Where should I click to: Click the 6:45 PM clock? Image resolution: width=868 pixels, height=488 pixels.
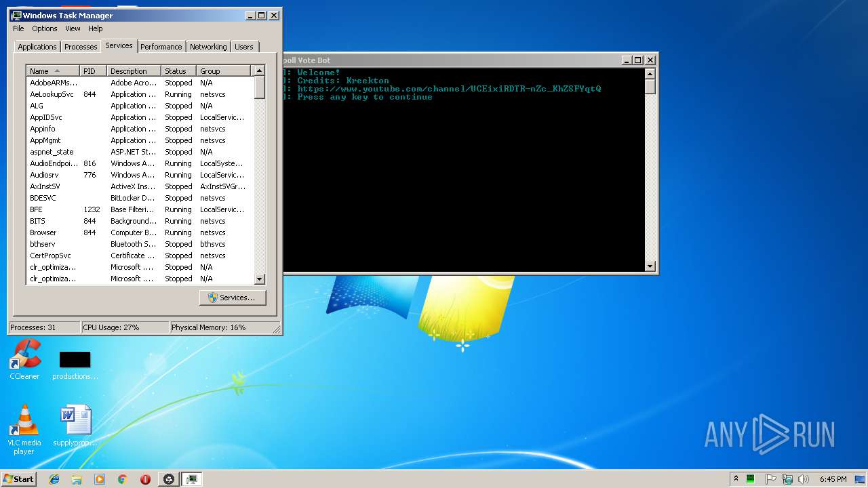833,479
